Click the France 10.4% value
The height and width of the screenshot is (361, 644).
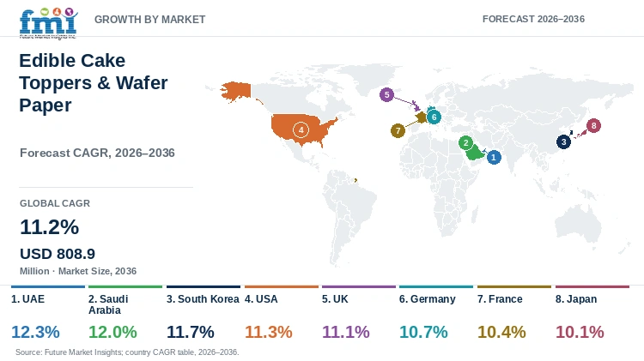[x=501, y=332]
